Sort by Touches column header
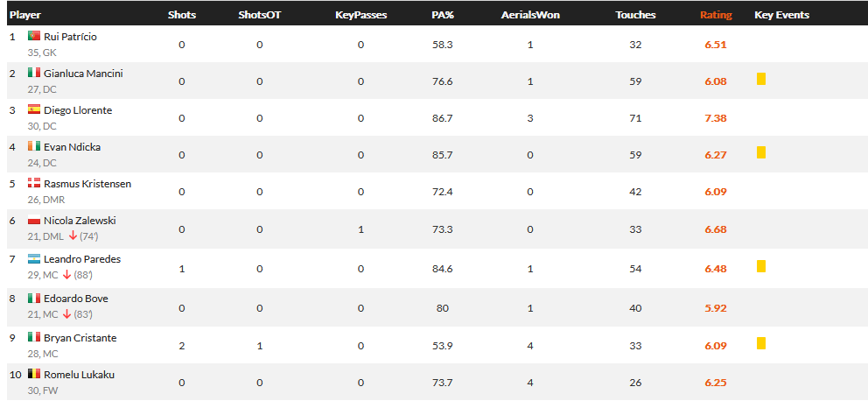Image resolution: width=868 pixels, height=401 pixels. click(635, 15)
